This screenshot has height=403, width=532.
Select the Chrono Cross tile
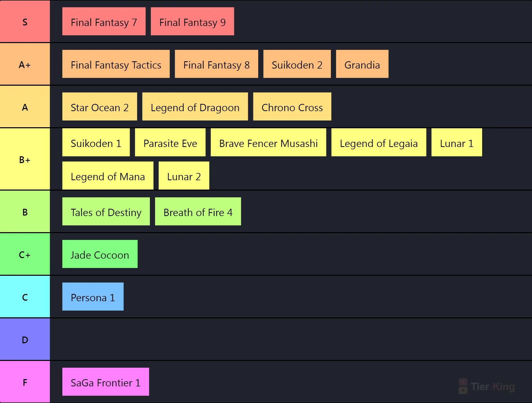(x=292, y=106)
